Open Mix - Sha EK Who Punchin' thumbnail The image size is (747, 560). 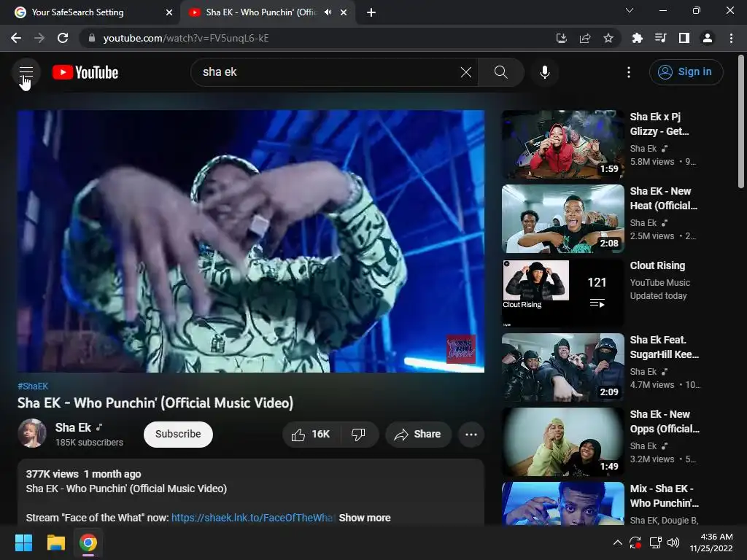562,504
